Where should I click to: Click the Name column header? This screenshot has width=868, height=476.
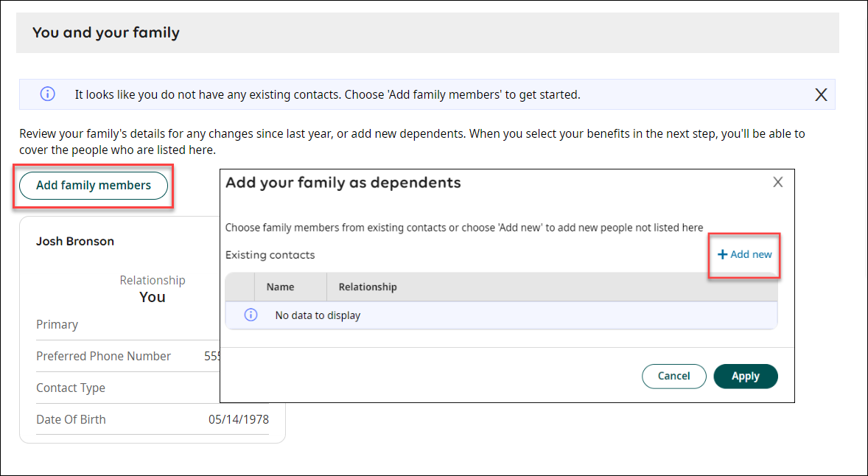tap(281, 287)
